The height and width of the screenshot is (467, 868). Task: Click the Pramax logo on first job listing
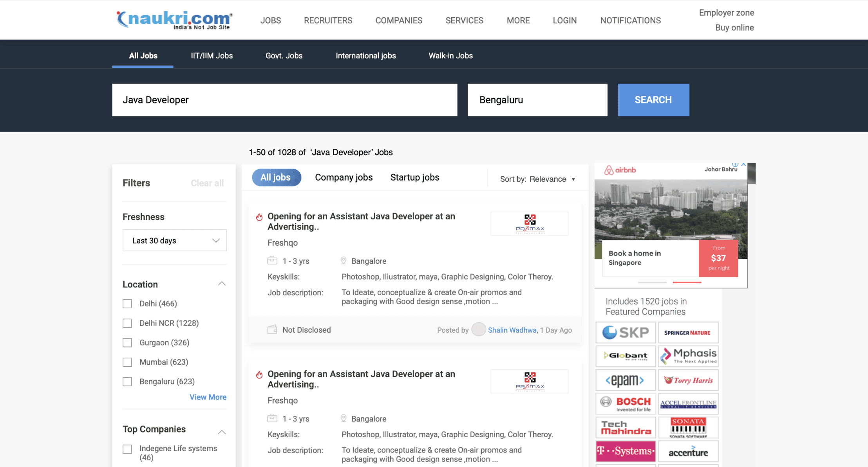(529, 224)
